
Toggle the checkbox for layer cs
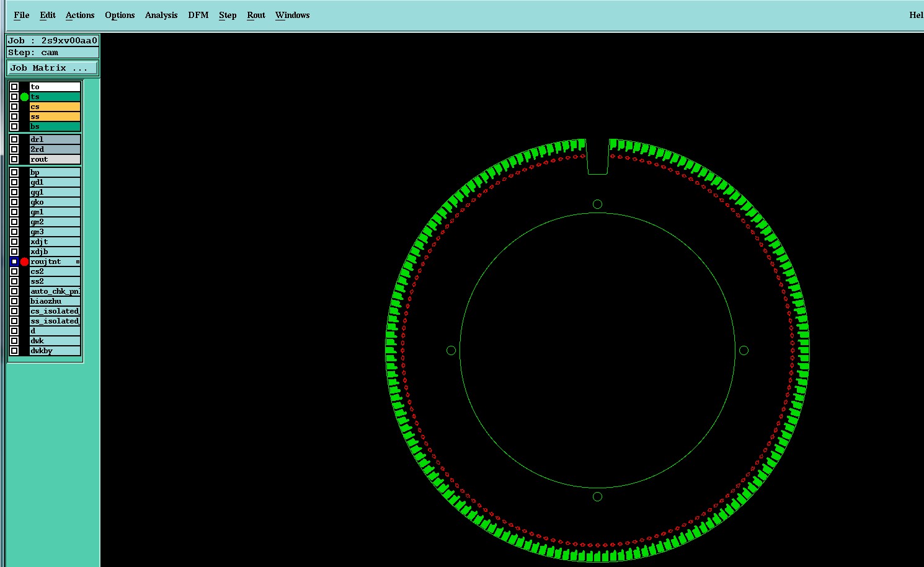click(x=14, y=107)
